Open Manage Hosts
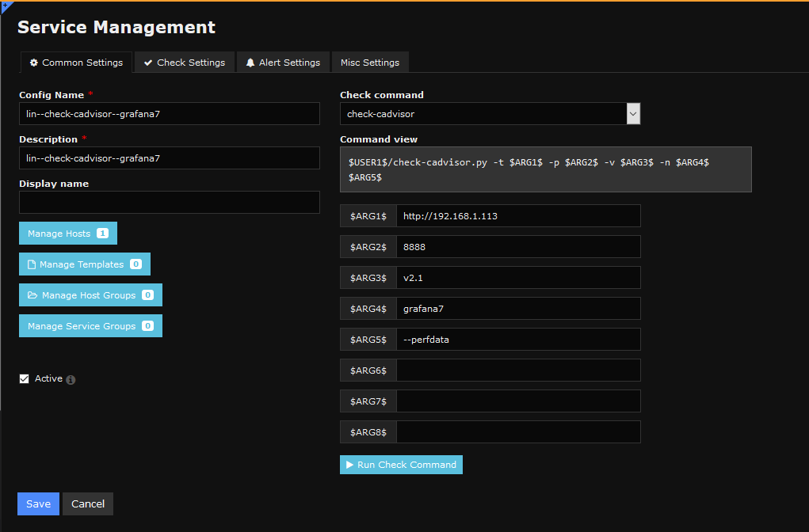The height and width of the screenshot is (532, 809). click(67, 234)
